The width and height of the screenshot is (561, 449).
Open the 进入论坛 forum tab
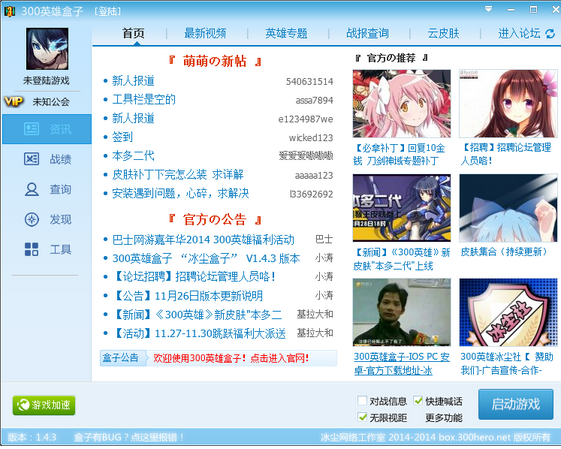[519, 33]
